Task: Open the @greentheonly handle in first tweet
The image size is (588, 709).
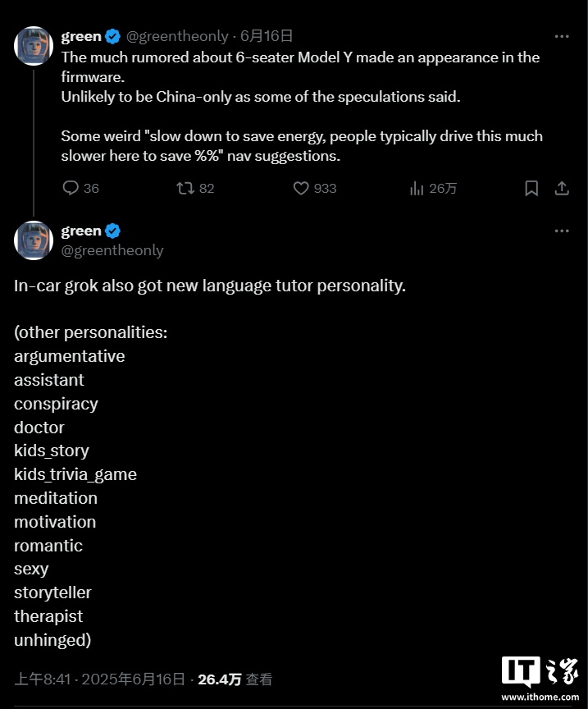Action: tap(177, 36)
